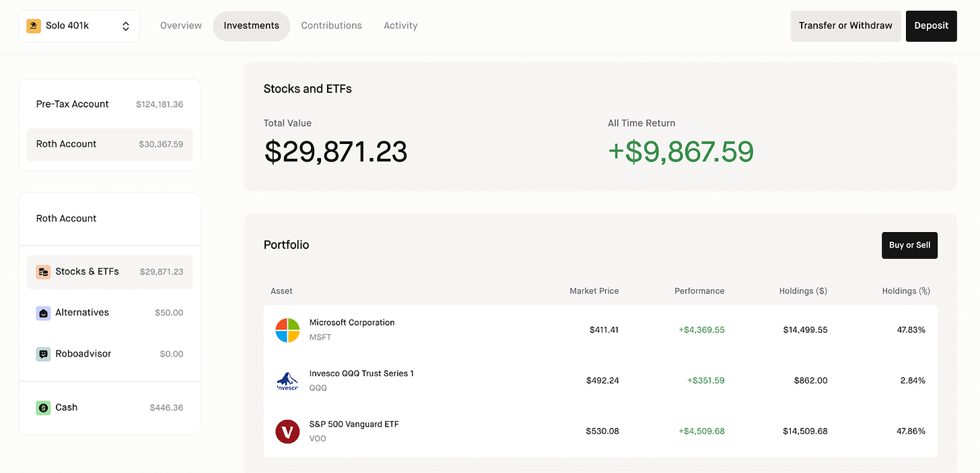Switch to the Overview tab
This screenshot has height=473, width=980.
tap(181, 26)
